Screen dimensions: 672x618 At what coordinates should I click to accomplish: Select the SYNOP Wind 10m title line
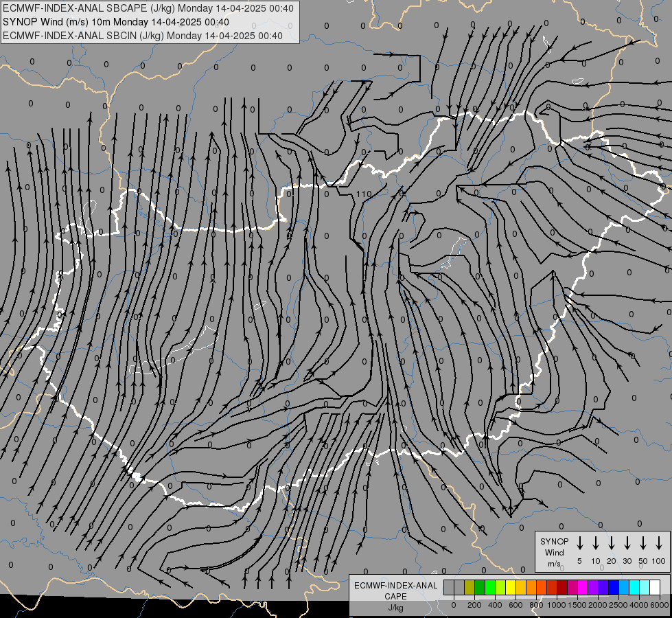(116, 22)
